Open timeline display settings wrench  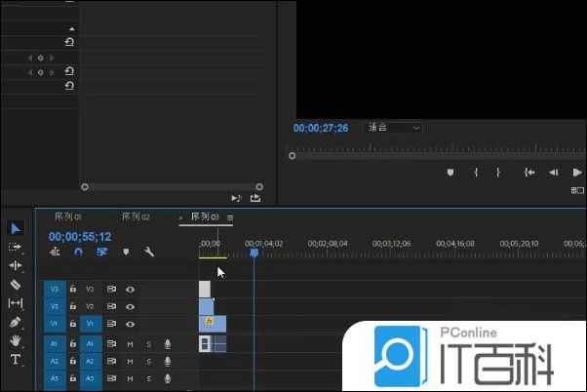coord(149,252)
